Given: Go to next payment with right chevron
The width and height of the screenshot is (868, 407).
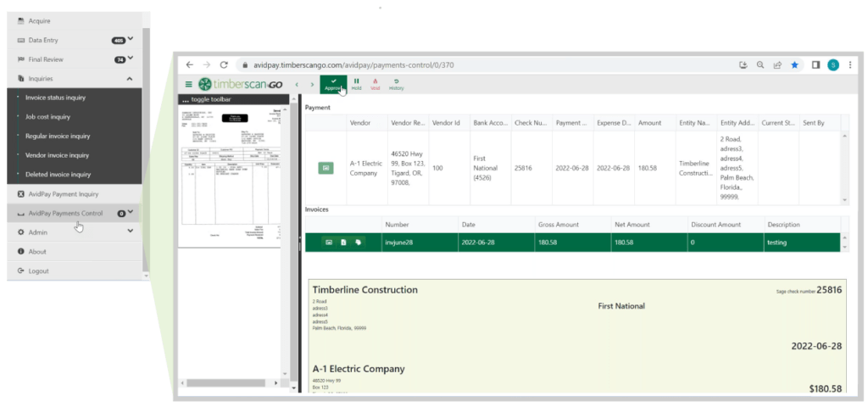Looking at the screenshot, I should pyautogui.click(x=312, y=85).
